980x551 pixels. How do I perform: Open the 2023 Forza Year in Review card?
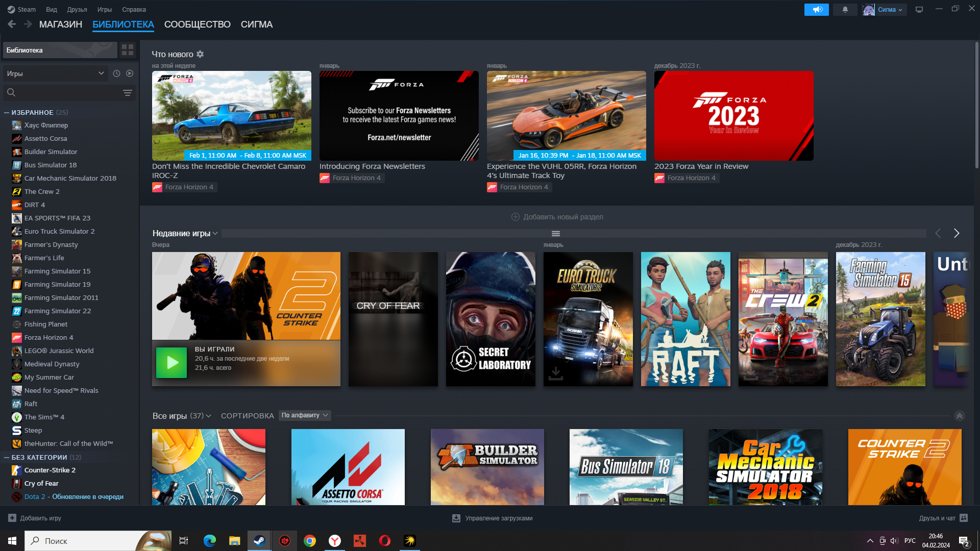pos(734,116)
